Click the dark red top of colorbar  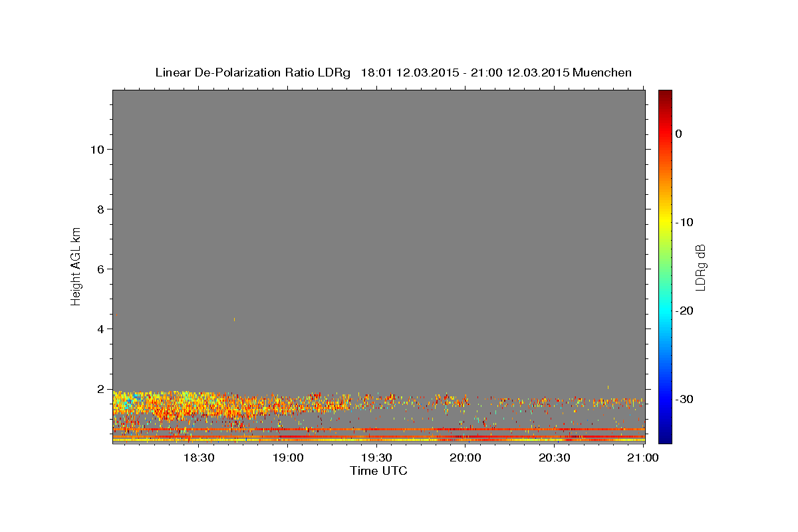pyautogui.click(x=665, y=94)
